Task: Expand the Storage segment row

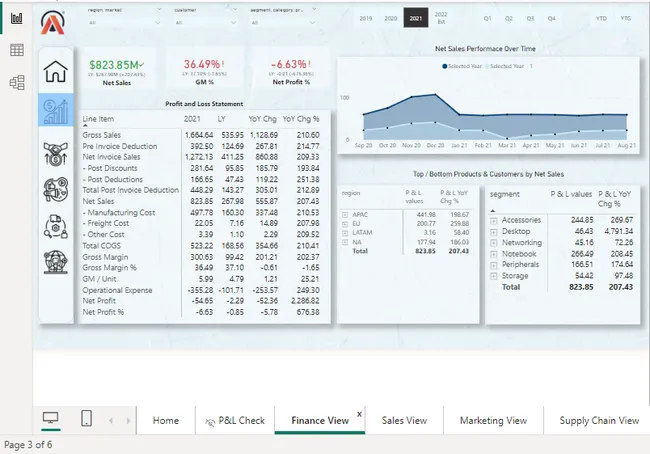Action: pos(494,277)
